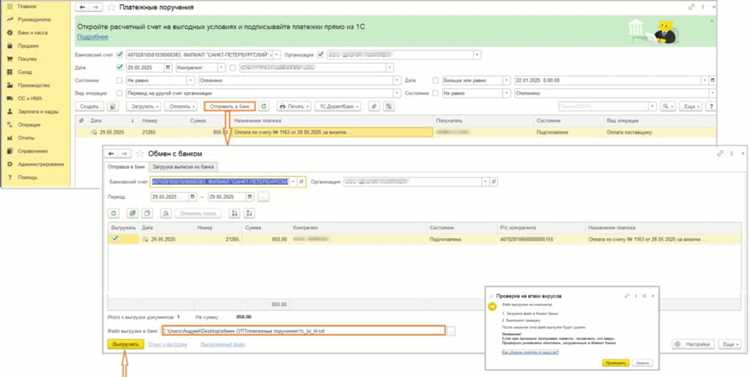The image size is (750, 377).
Task: Open the Загрузить dropdown button
Action: tap(143, 106)
